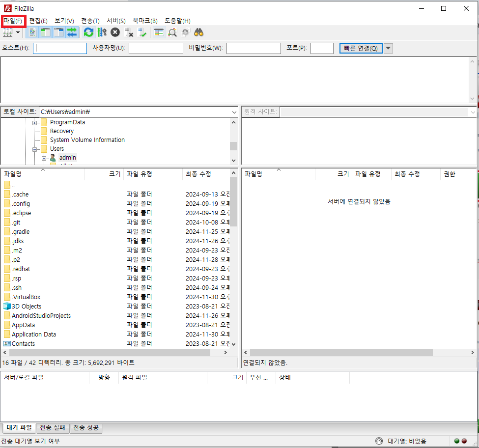Image resolution: width=479 pixels, height=448 pixels.
Task: Select the .VirtualBox folder row
Action: [116, 297]
